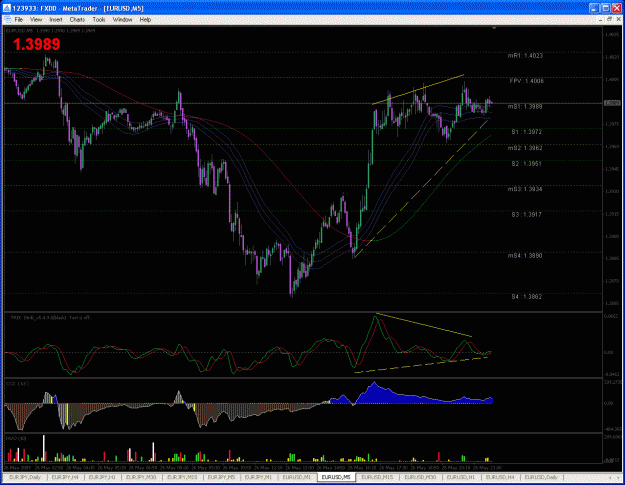Open the View menu
This screenshot has width=625, height=485.
click(x=36, y=20)
